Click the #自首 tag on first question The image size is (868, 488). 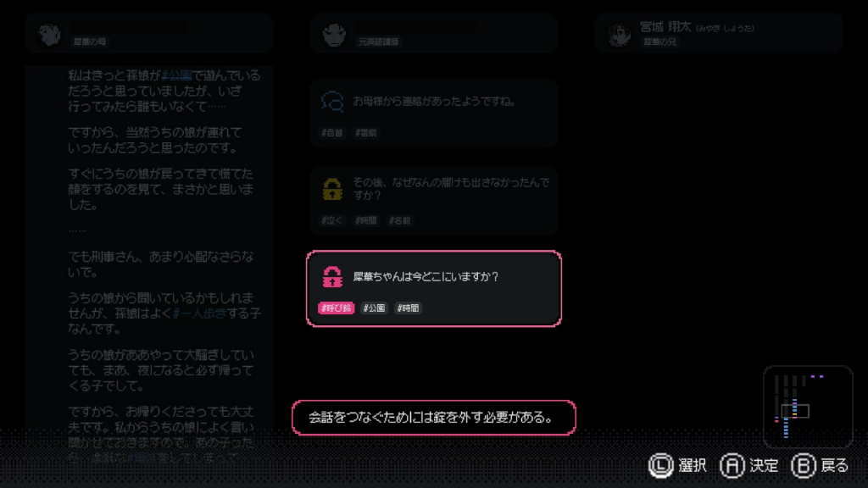pos(332,133)
